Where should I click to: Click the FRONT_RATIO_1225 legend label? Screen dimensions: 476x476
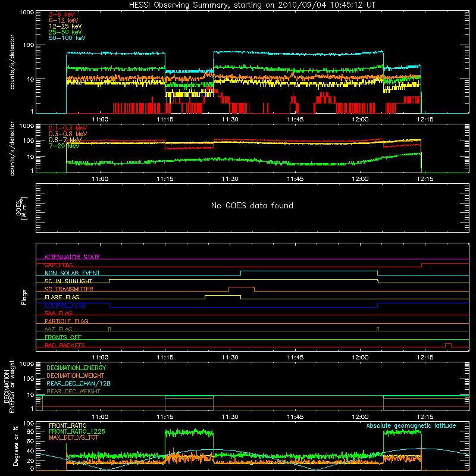pos(77,431)
